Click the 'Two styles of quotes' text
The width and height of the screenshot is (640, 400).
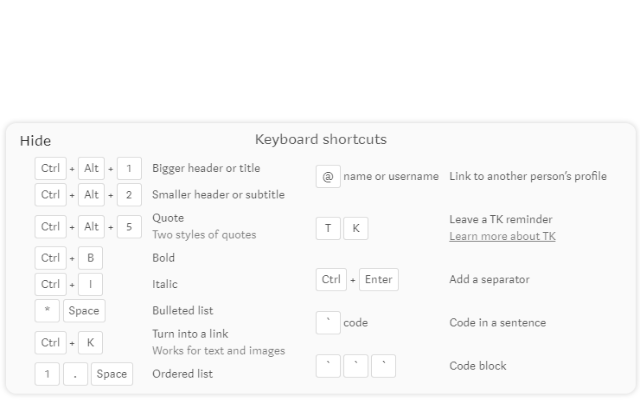[x=204, y=235]
